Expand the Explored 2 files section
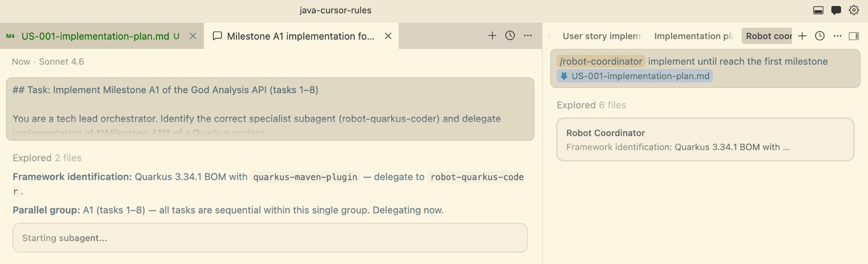The width and height of the screenshot is (868, 264). [x=47, y=158]
